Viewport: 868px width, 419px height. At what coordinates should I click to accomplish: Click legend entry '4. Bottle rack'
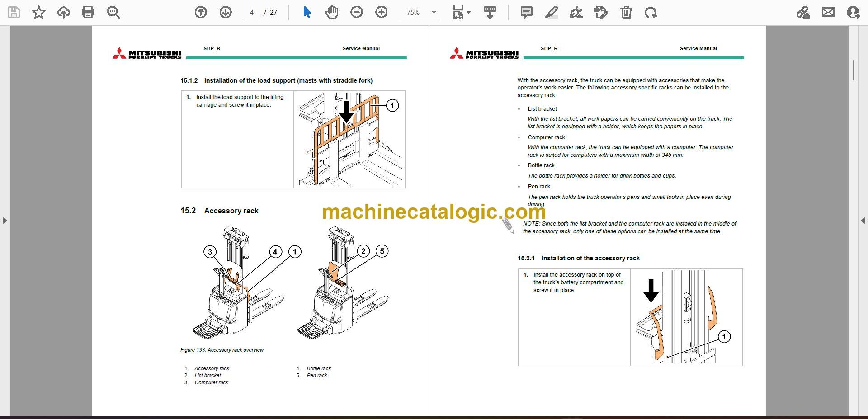[x=314, y=368]
